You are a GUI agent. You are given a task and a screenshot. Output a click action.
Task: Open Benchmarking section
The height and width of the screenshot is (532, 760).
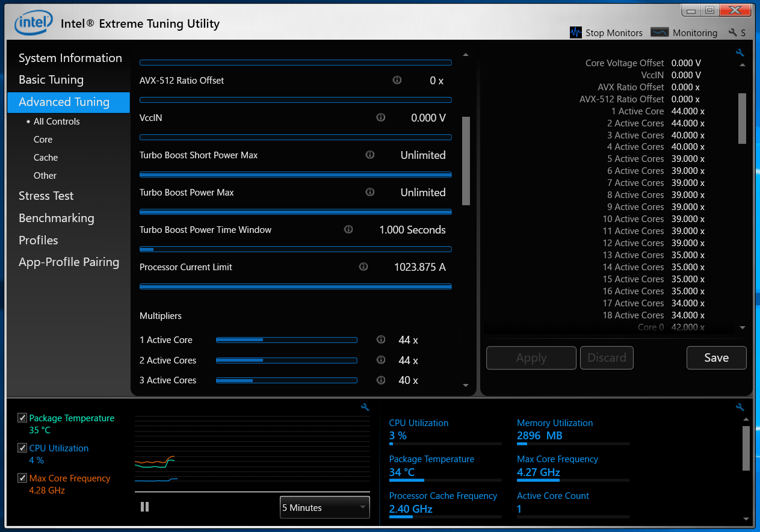pos(57,218)
